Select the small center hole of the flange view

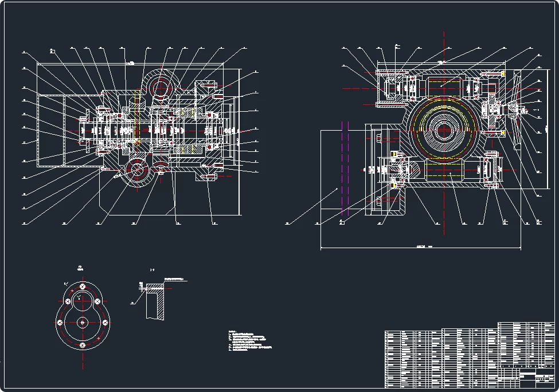83,323
